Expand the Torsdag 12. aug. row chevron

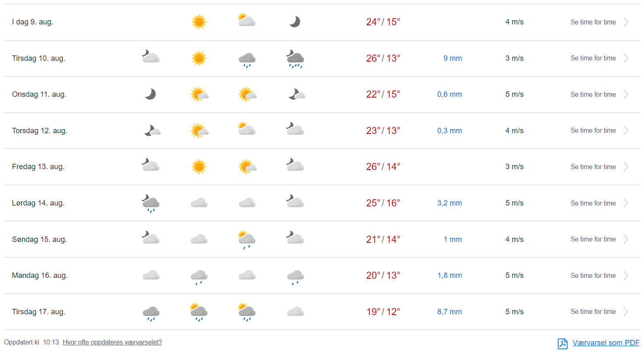[626, 131]
